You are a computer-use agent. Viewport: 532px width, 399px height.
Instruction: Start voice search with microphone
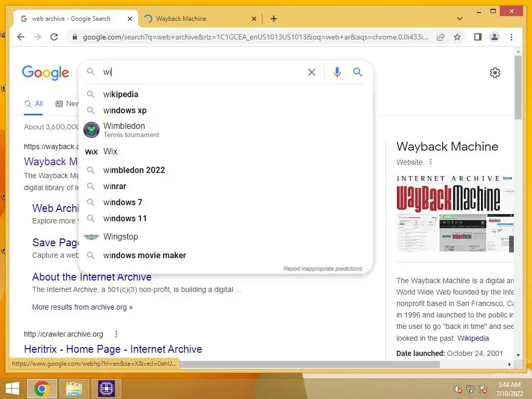click(337, 72)
